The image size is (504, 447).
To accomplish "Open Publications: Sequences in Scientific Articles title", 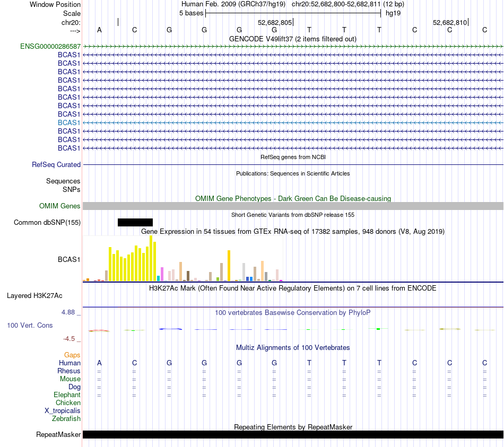I will [x=293, y=173].
